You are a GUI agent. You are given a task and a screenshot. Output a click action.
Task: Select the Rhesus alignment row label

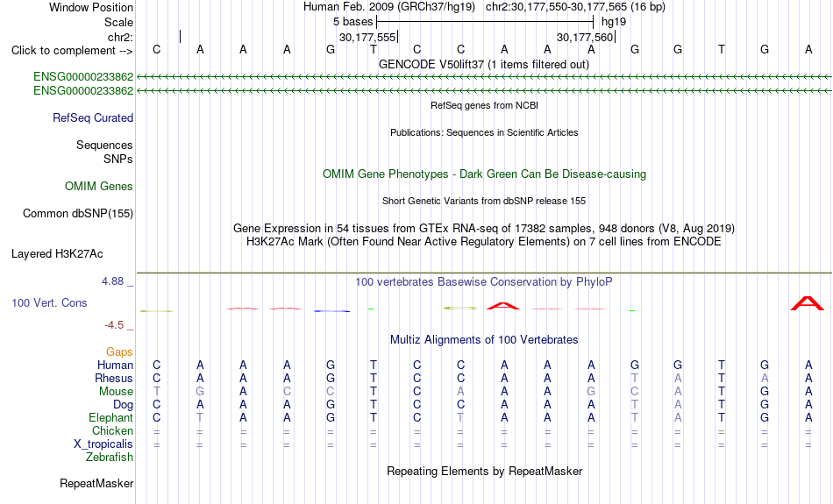(114, 378)
